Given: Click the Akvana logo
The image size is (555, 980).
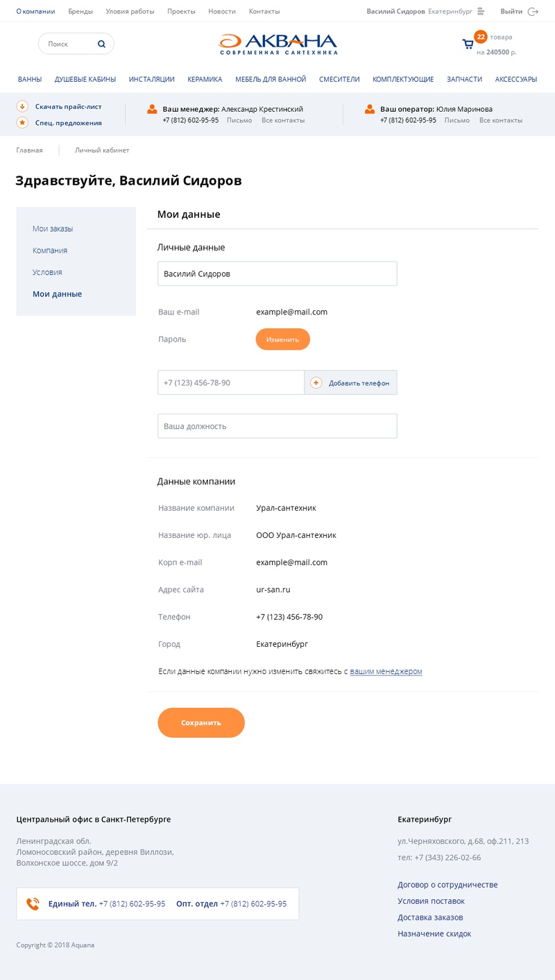Looking at the screenshot, I should click(277, 44).
